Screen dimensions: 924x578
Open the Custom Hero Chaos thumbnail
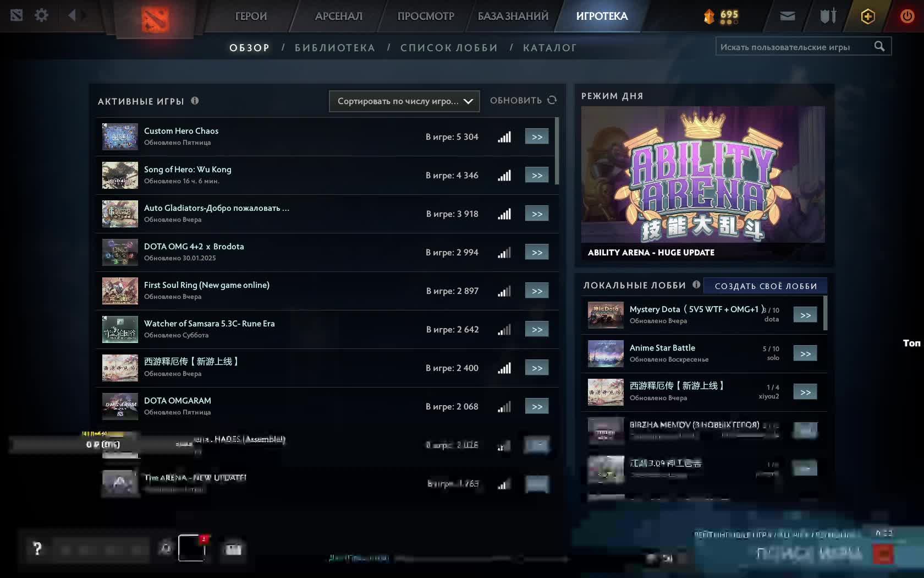(120, 137)
